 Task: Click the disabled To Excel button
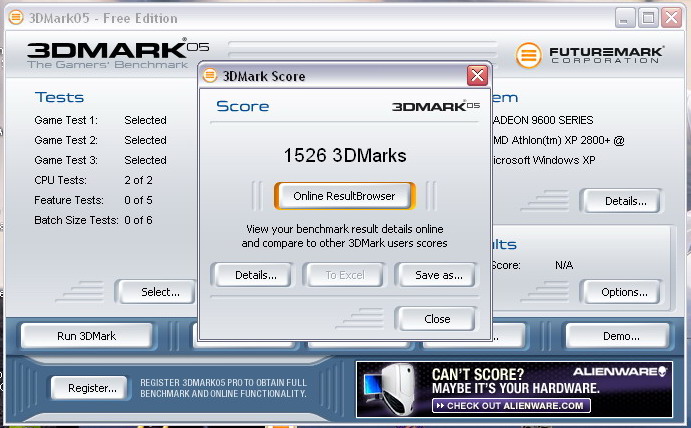point(344,275)
